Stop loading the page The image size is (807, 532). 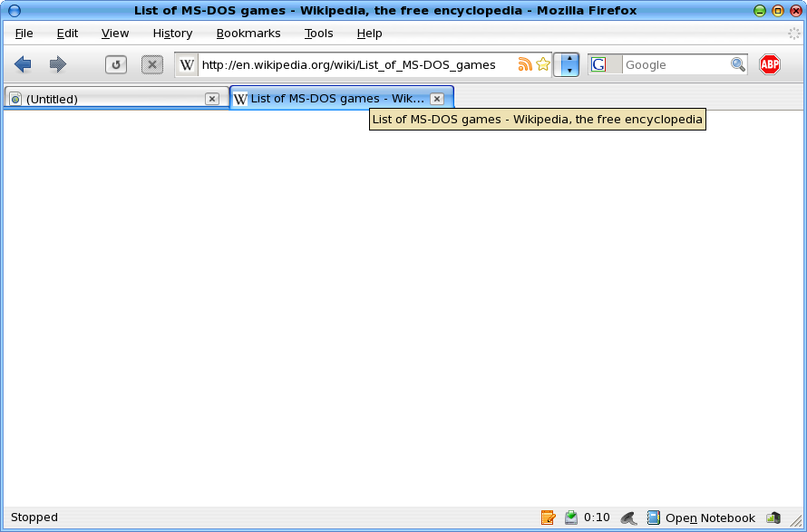(152, 65)
